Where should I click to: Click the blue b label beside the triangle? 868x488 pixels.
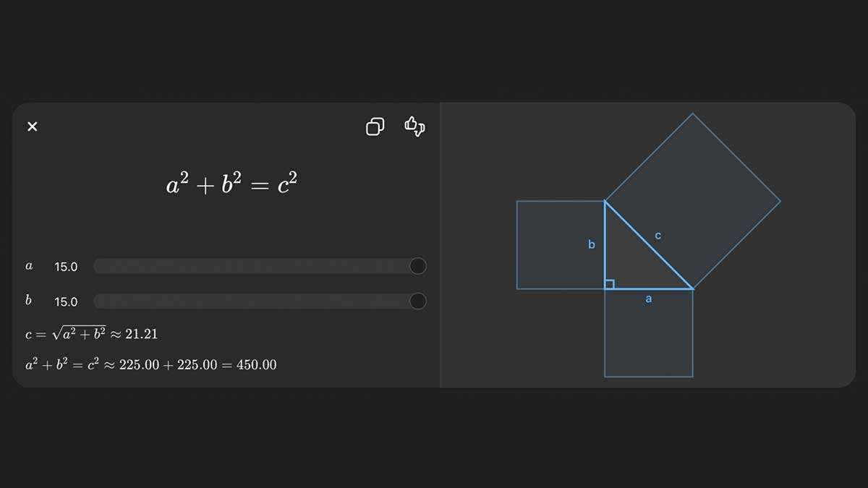pyautogui.click(x=592, y=245)
